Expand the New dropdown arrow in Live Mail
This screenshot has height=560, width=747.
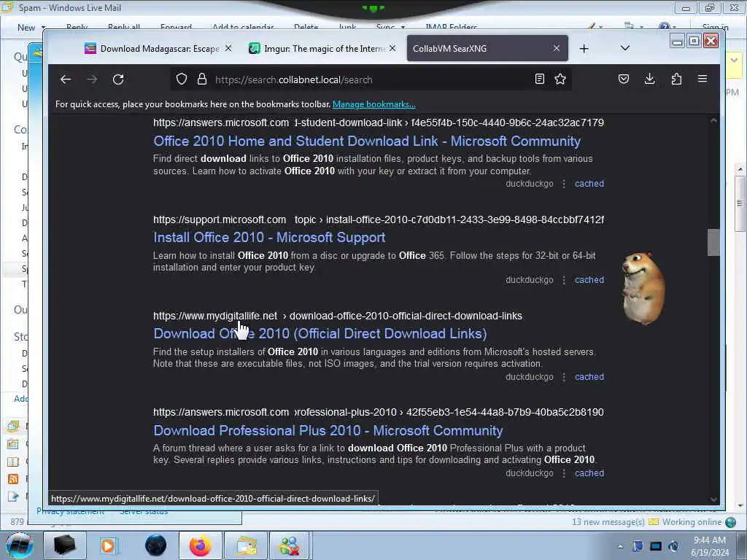tap(43, 28)
